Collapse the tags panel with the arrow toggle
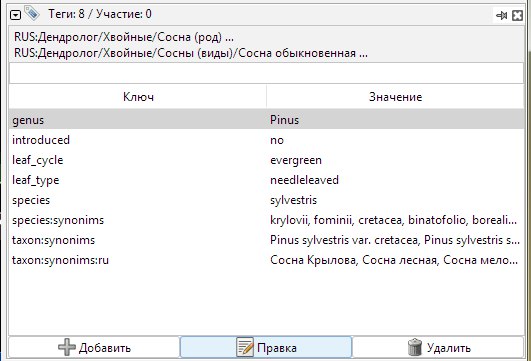 pos(16,15)
